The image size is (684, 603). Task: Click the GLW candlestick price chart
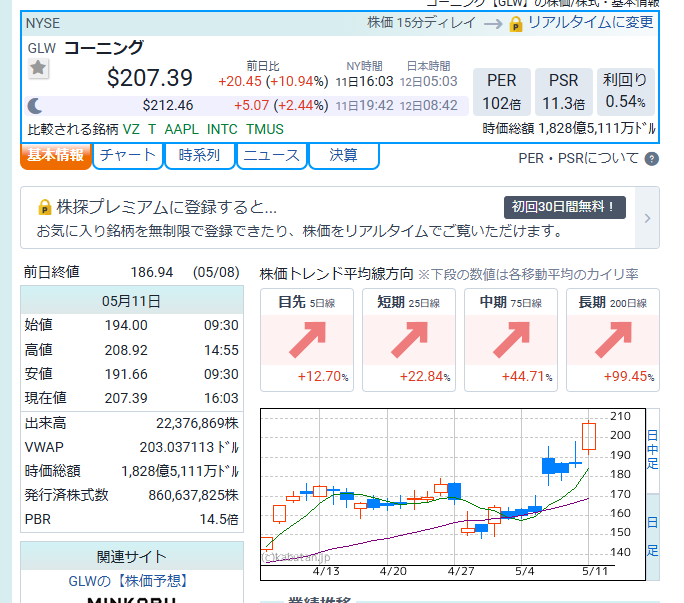tap(452, 494)
